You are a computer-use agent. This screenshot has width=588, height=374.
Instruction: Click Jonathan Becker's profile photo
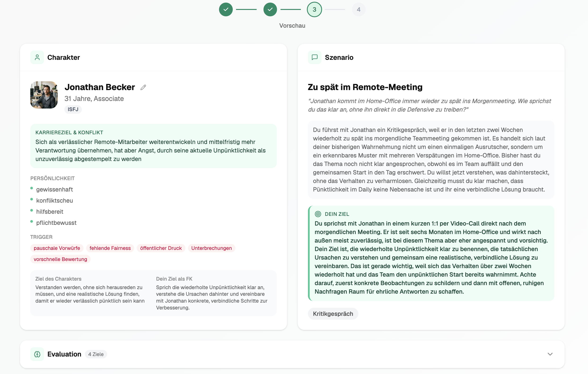44,95
